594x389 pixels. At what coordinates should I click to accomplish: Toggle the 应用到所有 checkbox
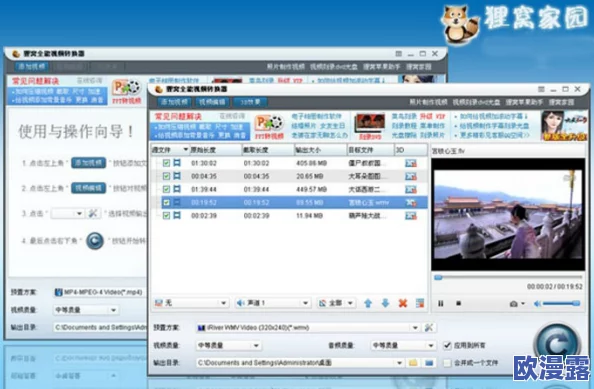[x=447, y=345]
